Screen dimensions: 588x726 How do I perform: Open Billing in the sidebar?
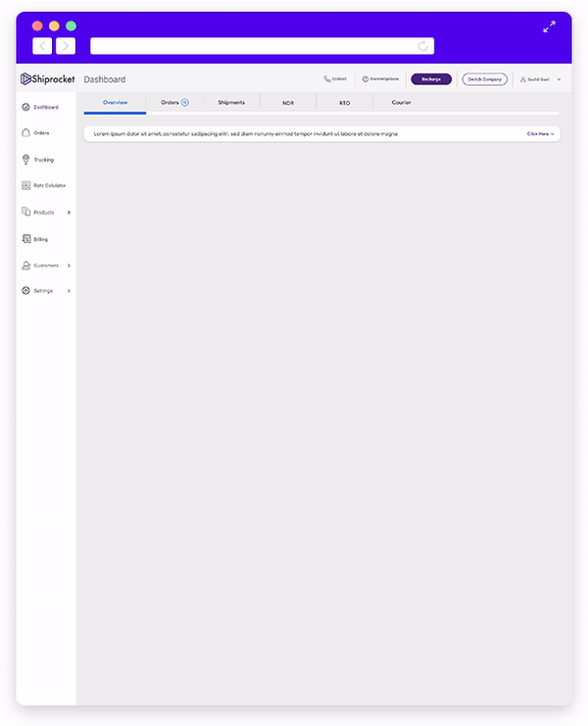click(x=41, y=239)
